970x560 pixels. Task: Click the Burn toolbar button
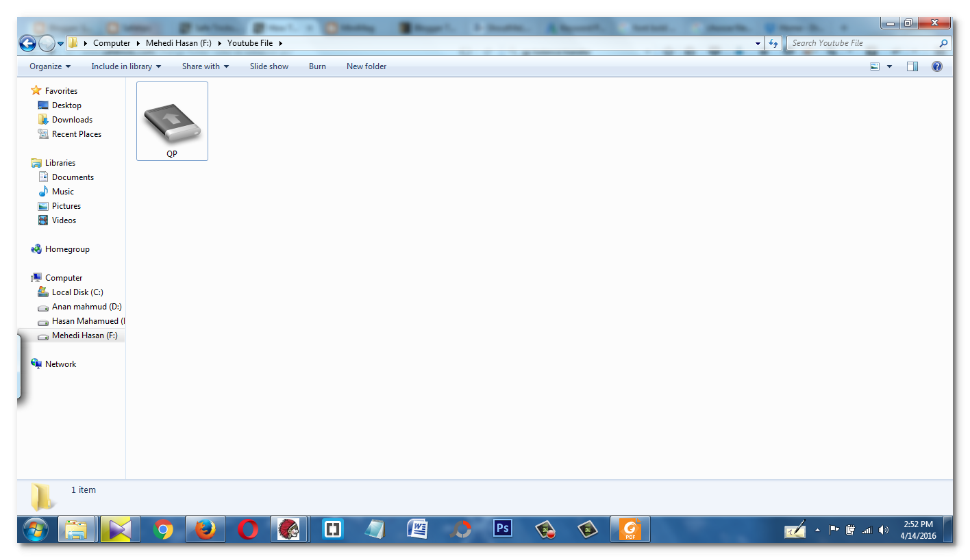coord(317,66)
